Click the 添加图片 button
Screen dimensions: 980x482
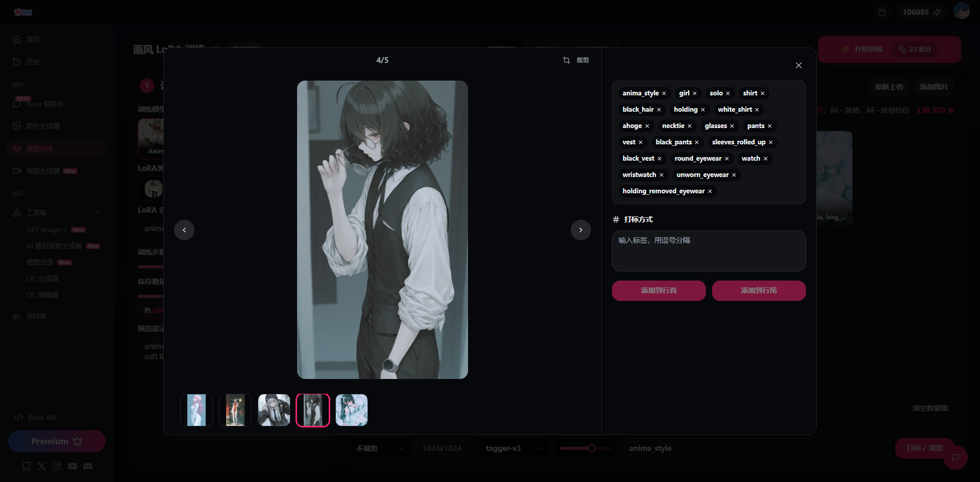pyautogui.click(x=934, y=87)
